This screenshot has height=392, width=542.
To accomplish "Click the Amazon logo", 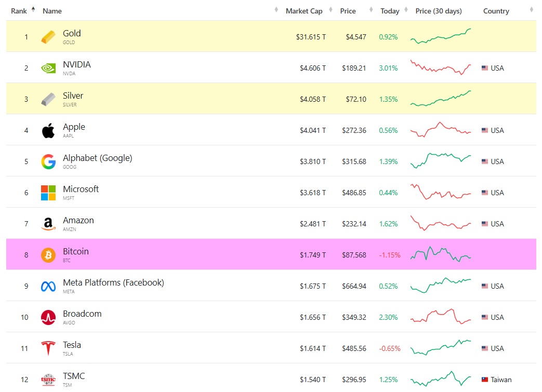I will pos(47,223).
